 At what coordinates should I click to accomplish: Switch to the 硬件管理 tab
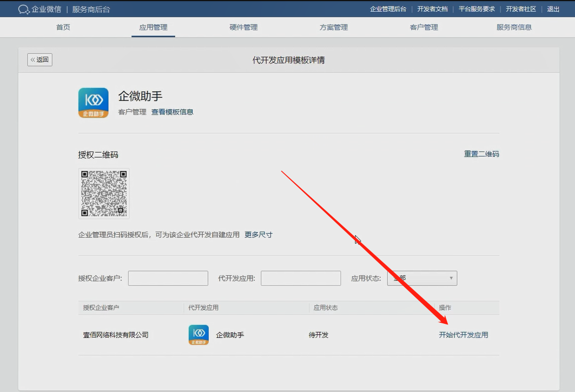point(243,27)
